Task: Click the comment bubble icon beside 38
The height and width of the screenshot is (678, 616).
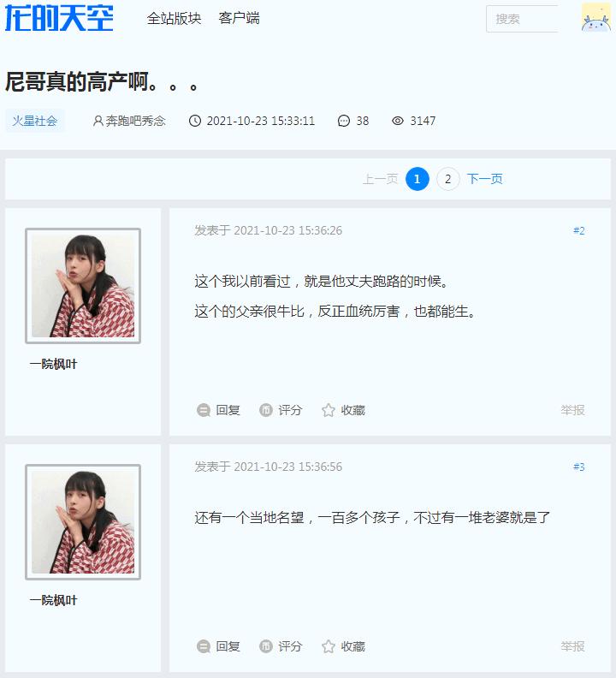Action: coord(344,121)
